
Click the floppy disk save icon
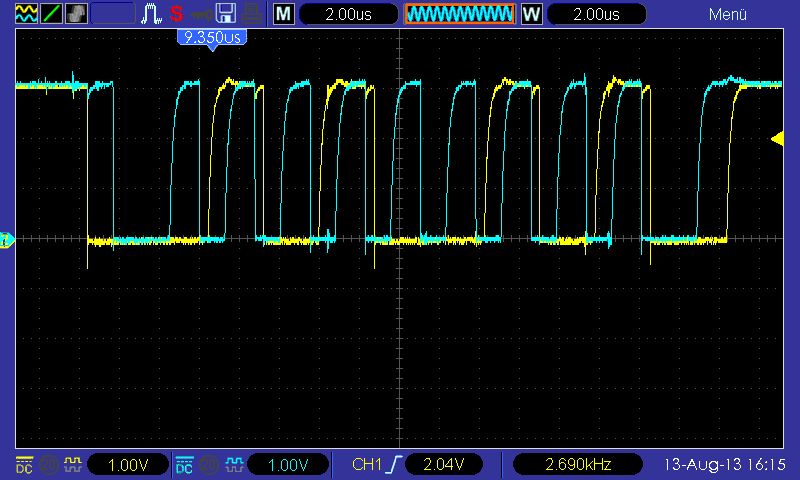pyautogui.click(x=226, y=14)
